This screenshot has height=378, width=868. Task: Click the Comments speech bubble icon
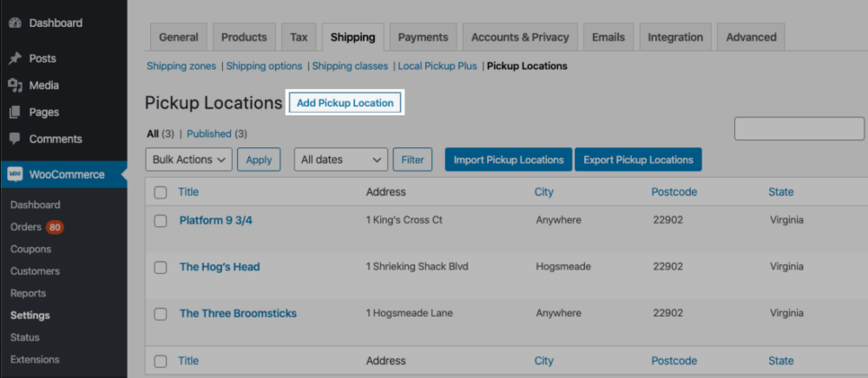(15, 139)
